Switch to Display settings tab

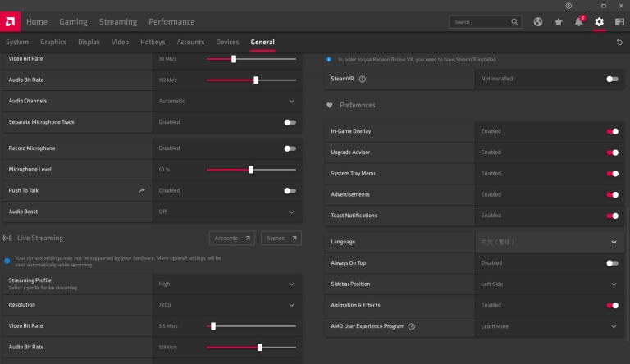tap(89, 42)
